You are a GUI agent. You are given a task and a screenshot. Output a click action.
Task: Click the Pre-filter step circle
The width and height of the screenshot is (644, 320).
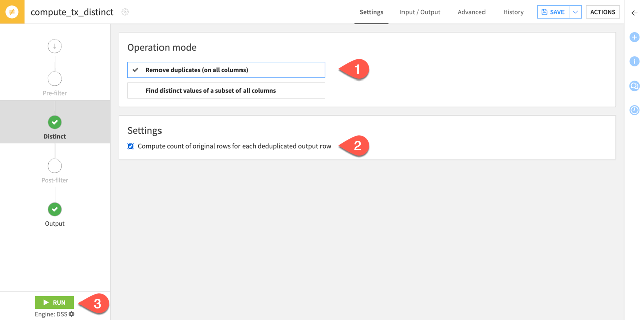click(x=54, y=78)
